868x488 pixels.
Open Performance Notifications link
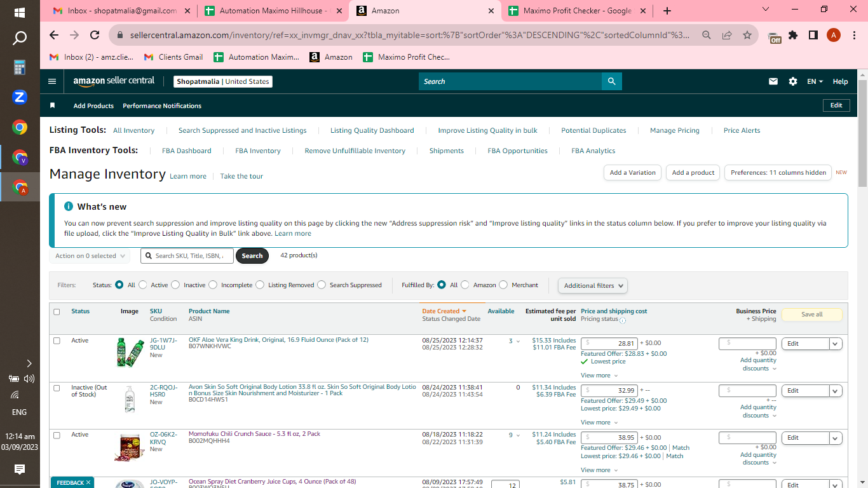[x=162, y=105]
